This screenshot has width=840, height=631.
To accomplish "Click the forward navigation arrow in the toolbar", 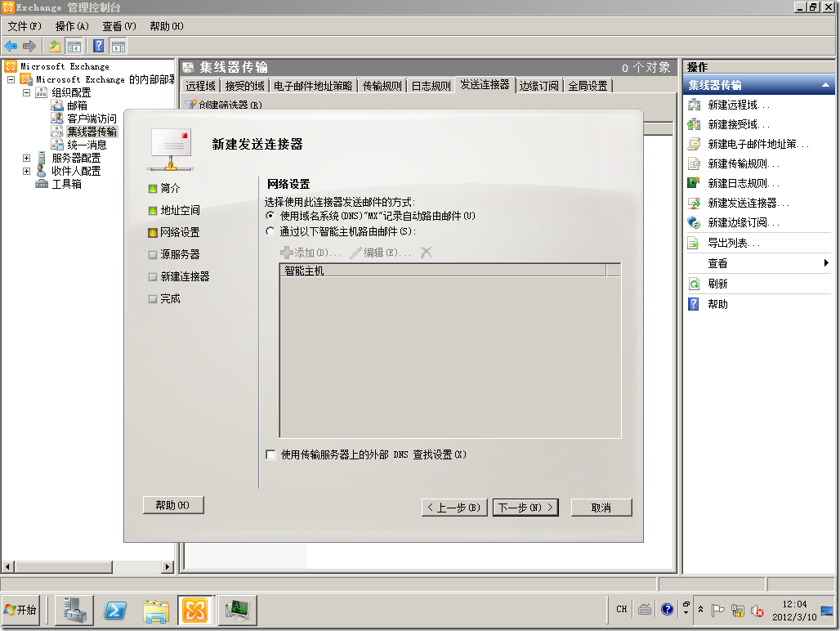I will [29, 46].
